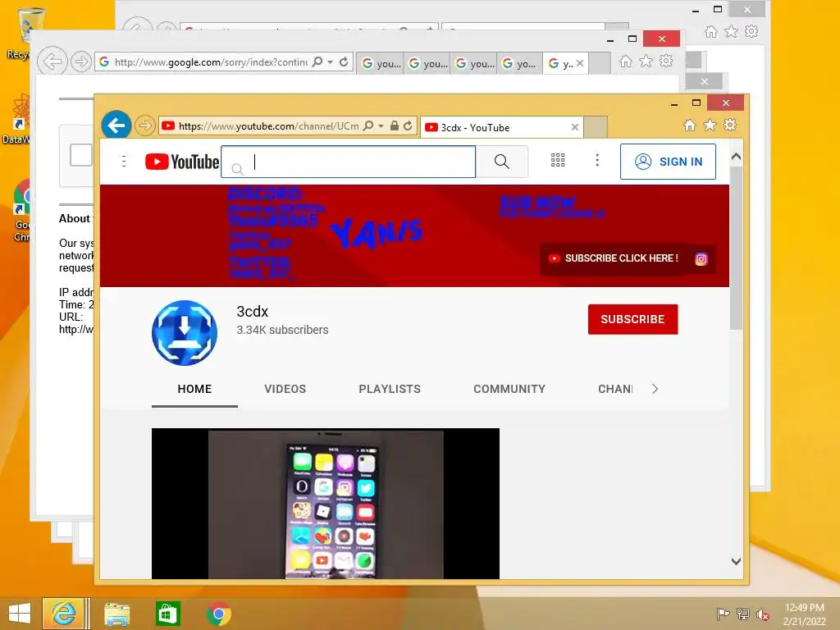This screenshot has width=840, height=630.
Task: Click the YouTube logo
Action: tap(181, 162)
